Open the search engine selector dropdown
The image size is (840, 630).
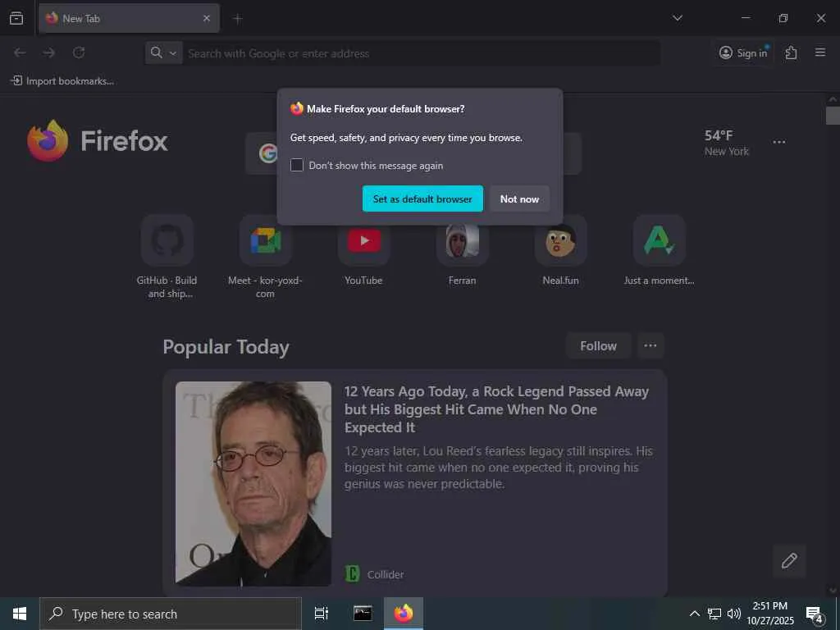coord(164,53)
